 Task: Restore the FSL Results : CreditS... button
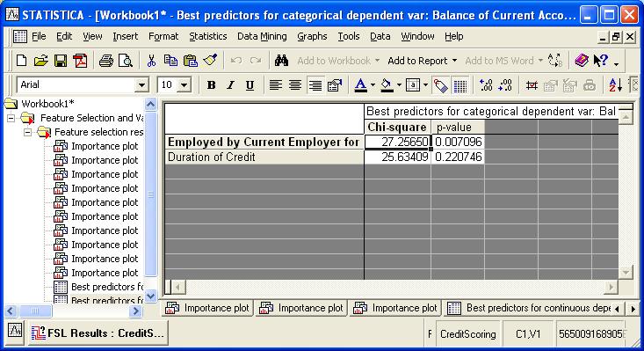tap(98, 333)
